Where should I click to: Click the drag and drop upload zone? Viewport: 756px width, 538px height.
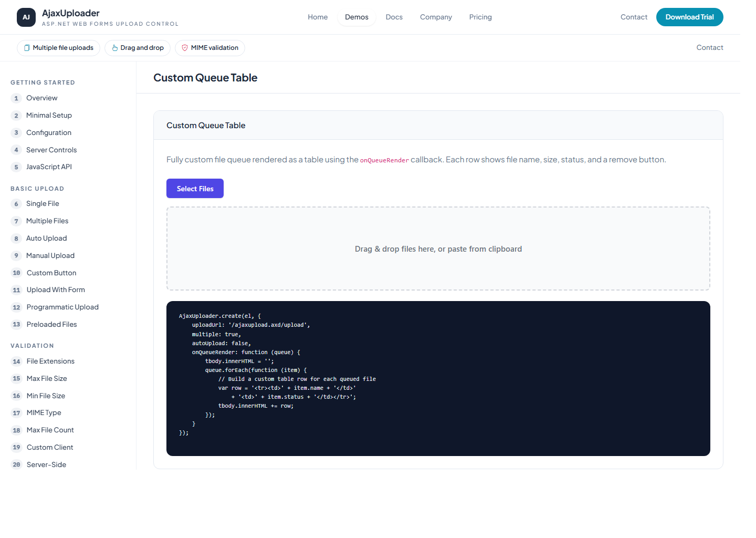click(438, 249)
